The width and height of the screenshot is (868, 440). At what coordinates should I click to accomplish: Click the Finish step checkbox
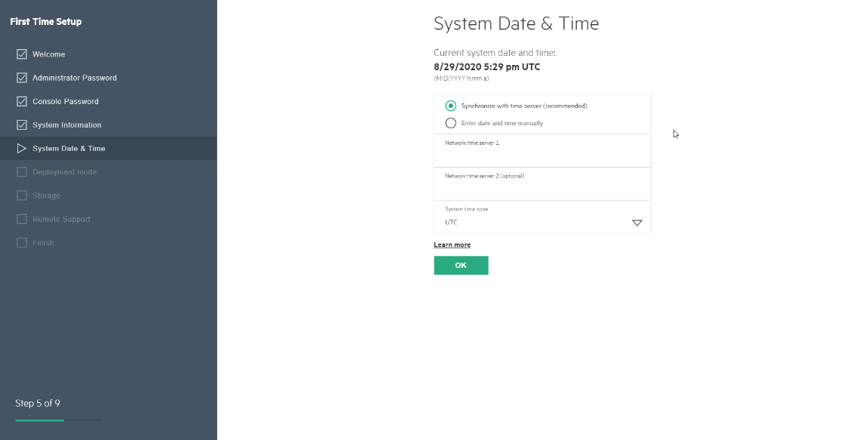[22, 243]
